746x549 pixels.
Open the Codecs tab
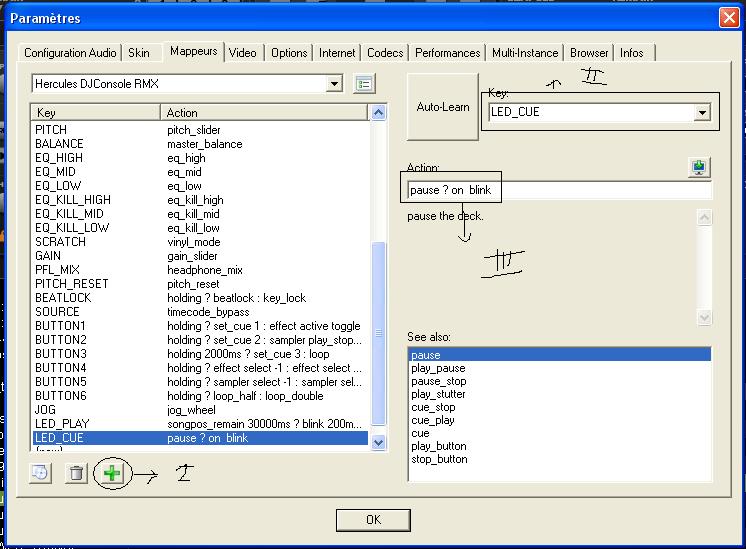coord(385,53)
